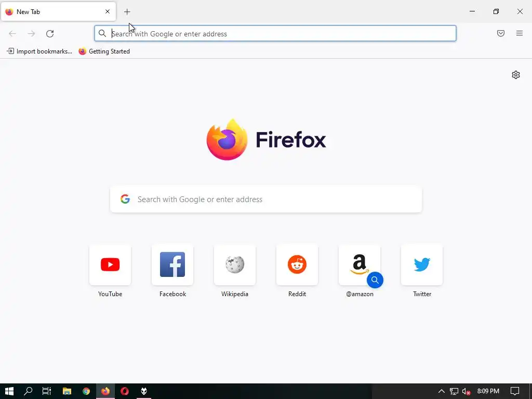Open the Windows Start menu
The width and height of the screenshot is (532, 399).
pyautogui.click(x=9, y=391)
